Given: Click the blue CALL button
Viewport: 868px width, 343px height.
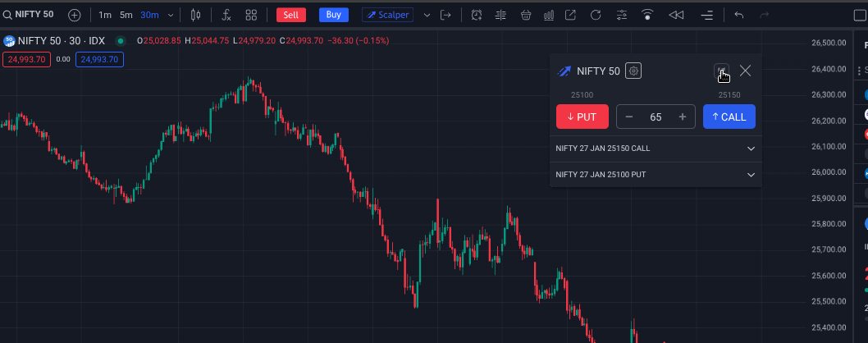Looking at the screenshot, I should point(729,117).
